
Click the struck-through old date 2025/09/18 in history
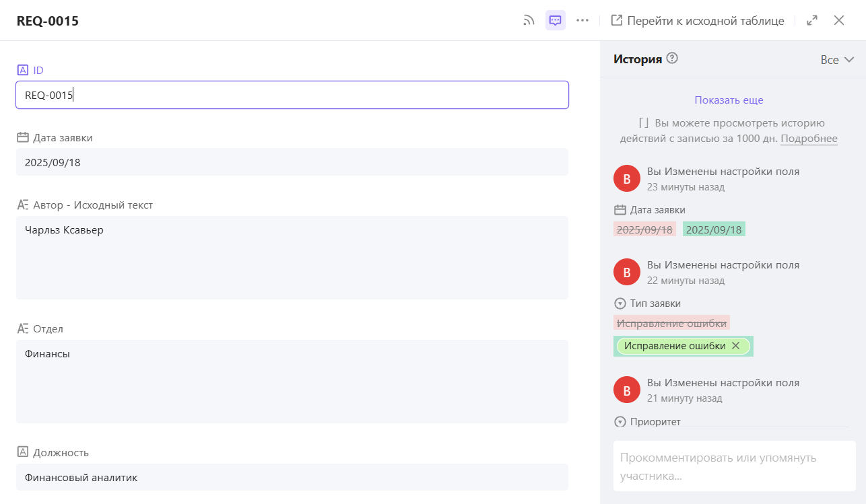point(644,229)
